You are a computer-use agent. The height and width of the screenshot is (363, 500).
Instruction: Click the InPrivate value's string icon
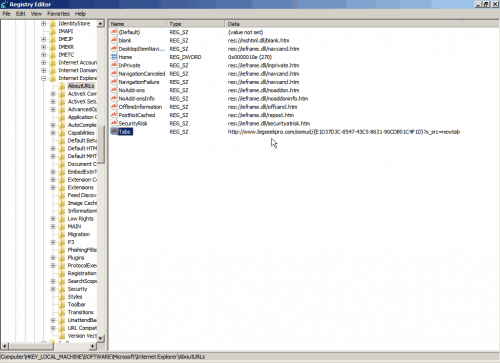click(x=114, y=65)
